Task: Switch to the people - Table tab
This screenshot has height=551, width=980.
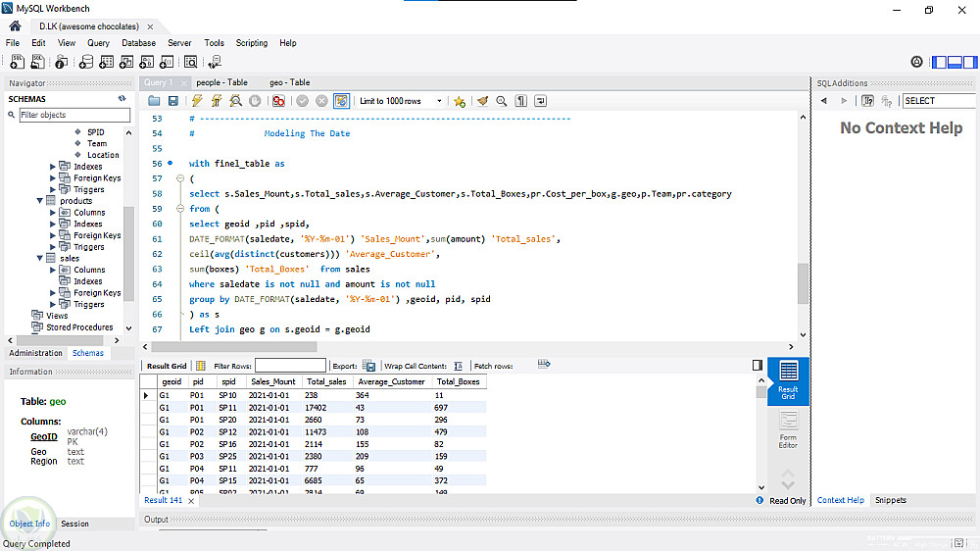Action: 221,82
